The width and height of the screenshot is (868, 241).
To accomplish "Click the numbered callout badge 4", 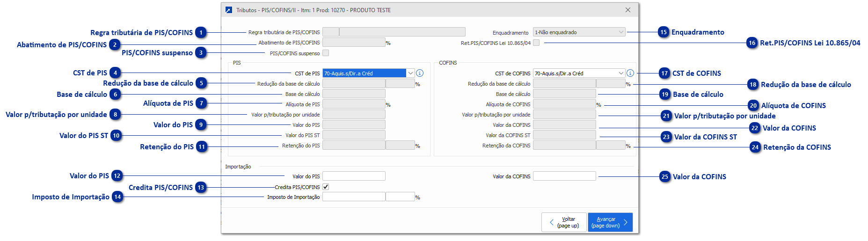I will pos(115,73).
